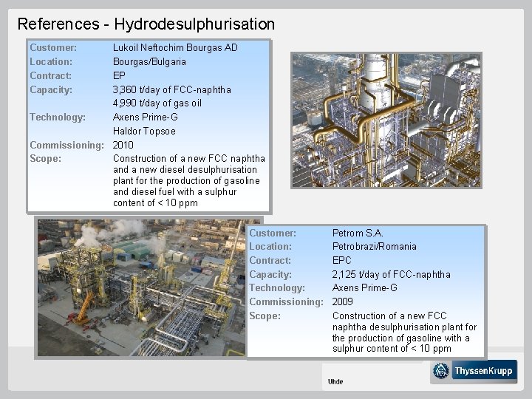This screenshot has height=399, width=532.
Task: Click Axens Prime-G in Petrom box
Action: click(365, 287)
